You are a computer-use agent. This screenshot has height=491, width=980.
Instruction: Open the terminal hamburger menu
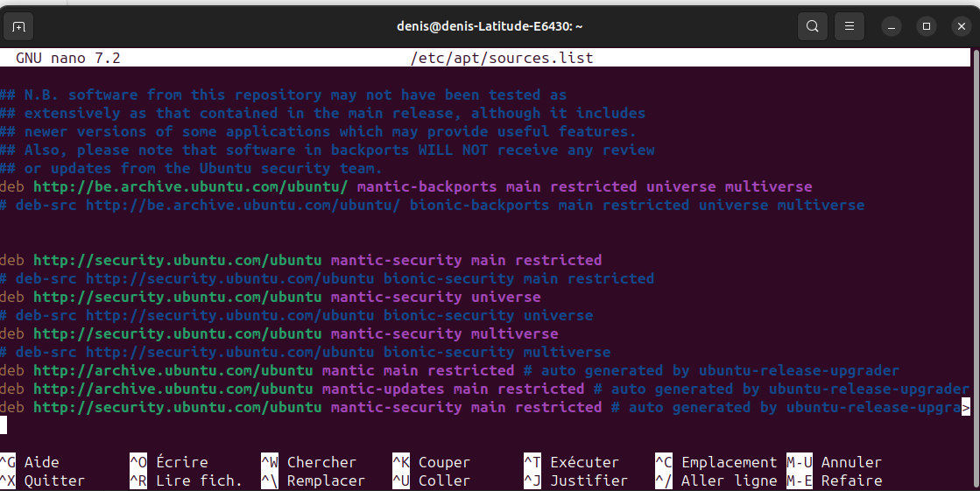coord(850,26)
